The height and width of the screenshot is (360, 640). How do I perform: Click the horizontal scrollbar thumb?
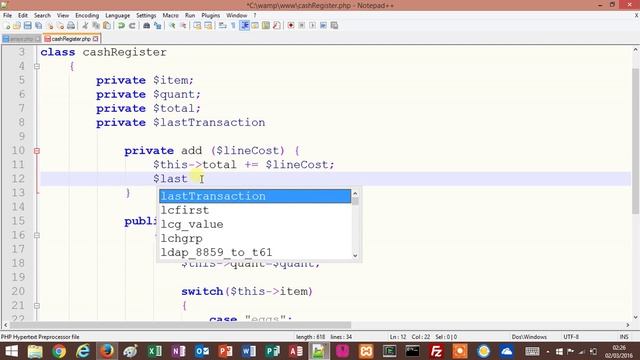[x=180, y=325]
